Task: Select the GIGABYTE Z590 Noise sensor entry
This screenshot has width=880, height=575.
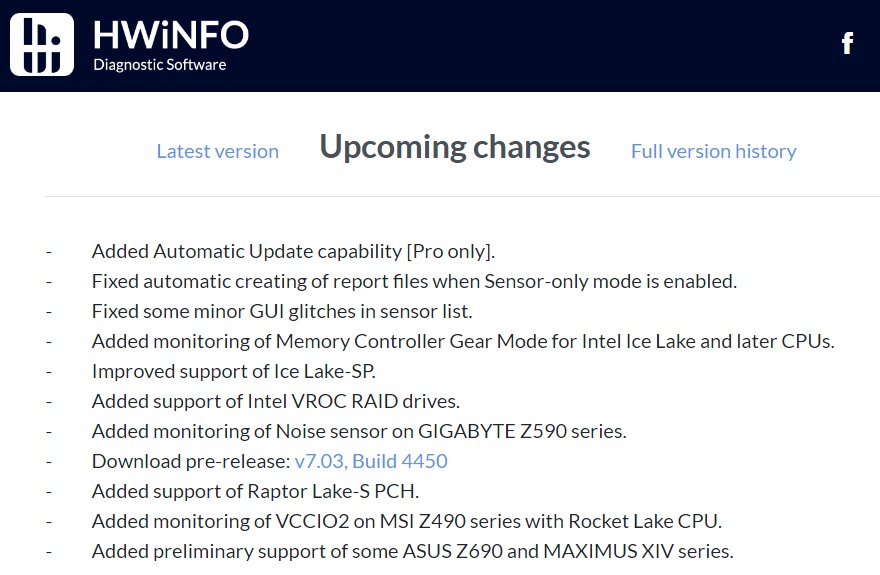Action: pyautogui.click(x=359, y=431)
